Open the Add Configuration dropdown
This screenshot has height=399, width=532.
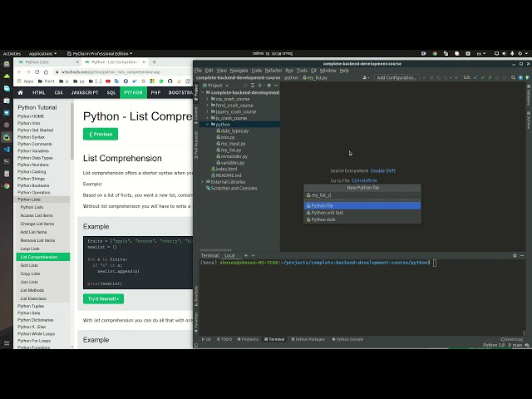click(x=396, y=77)
